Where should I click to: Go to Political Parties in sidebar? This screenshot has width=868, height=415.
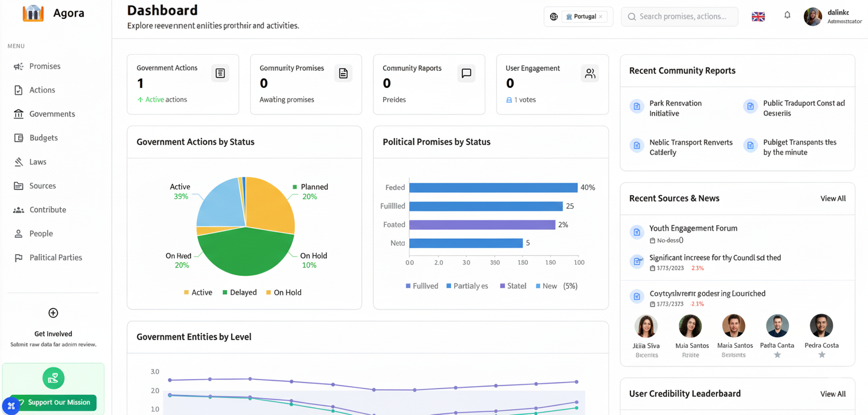point(55,258)
